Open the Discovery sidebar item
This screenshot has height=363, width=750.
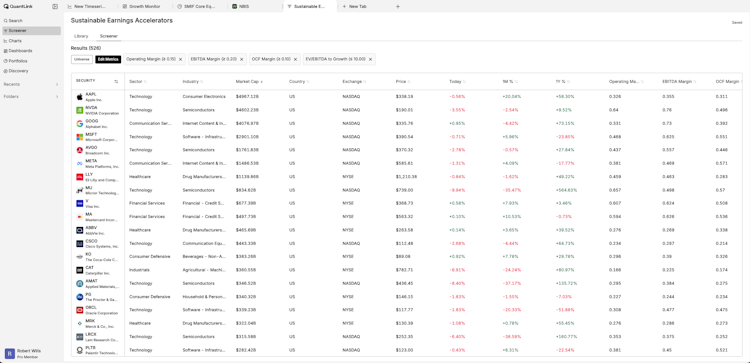click(31, 71)
